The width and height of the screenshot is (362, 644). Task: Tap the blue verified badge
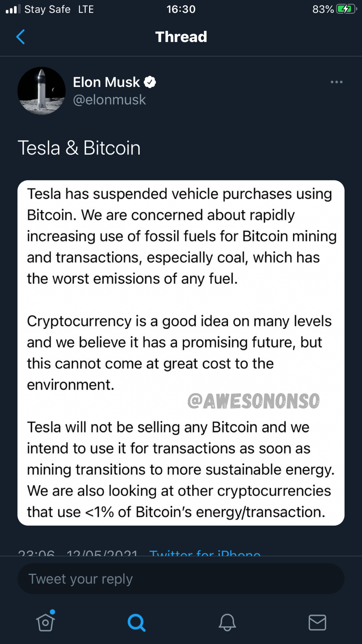click(150, 82)
